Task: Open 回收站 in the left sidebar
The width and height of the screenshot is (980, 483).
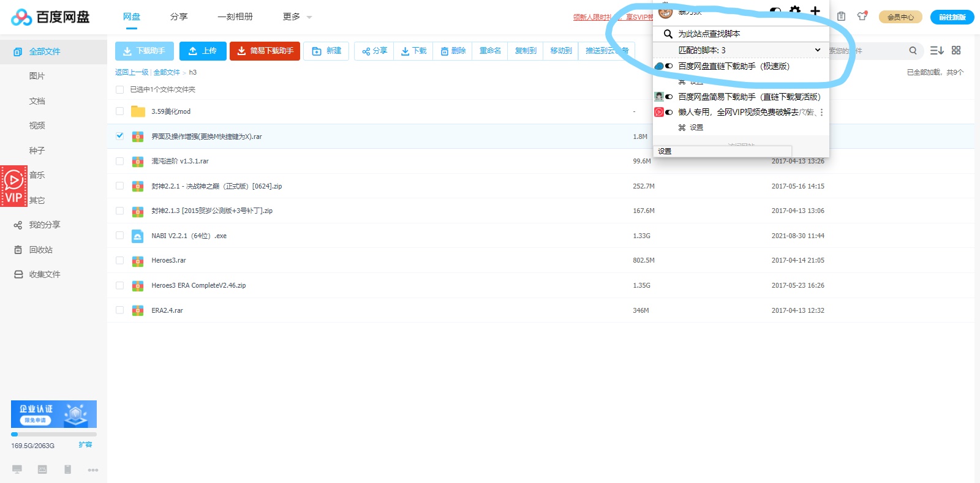Action: pyautogui.click(x=40, y=250)
